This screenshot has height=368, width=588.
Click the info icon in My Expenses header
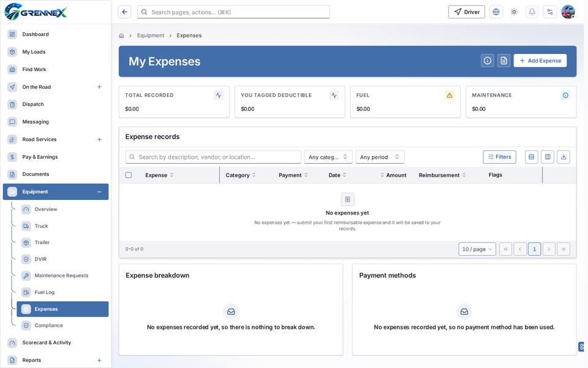487,61
